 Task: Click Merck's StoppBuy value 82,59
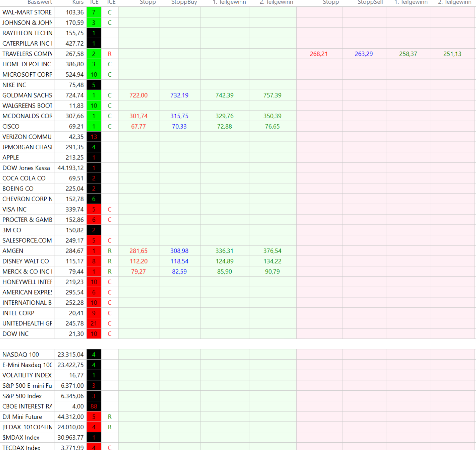179,271
